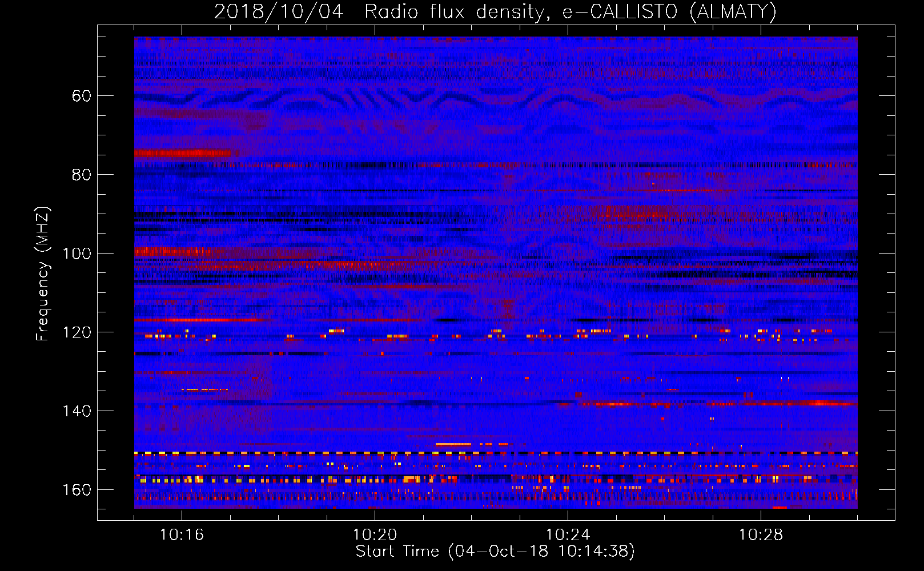Viewport: 924px width, 571px height.
Task: Click the 10:24 time tick label
Action: coord(568,534)
